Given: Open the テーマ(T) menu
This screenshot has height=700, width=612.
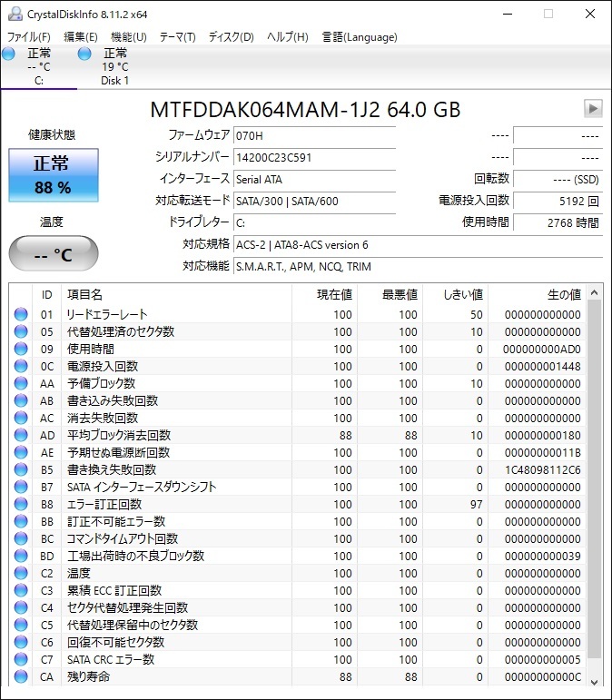Looking at the screenshot, I should (x=178, y=37).
